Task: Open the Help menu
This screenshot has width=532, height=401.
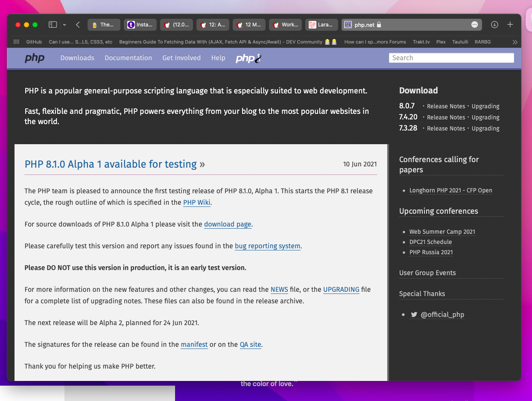Action: click(x=218, y=58)
